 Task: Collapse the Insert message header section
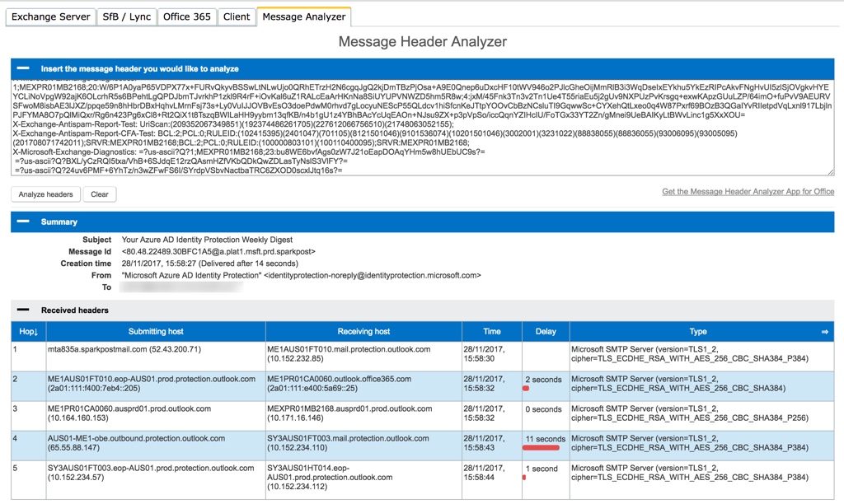23,68
